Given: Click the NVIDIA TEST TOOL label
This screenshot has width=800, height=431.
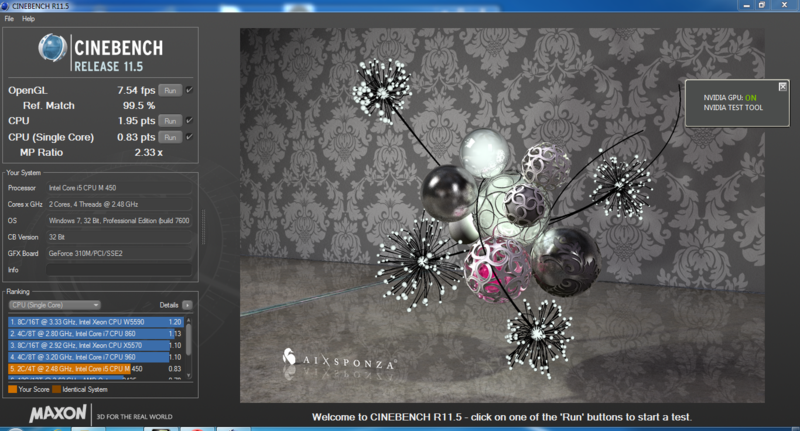Looking at the screenshot, I should click(733, 108).
